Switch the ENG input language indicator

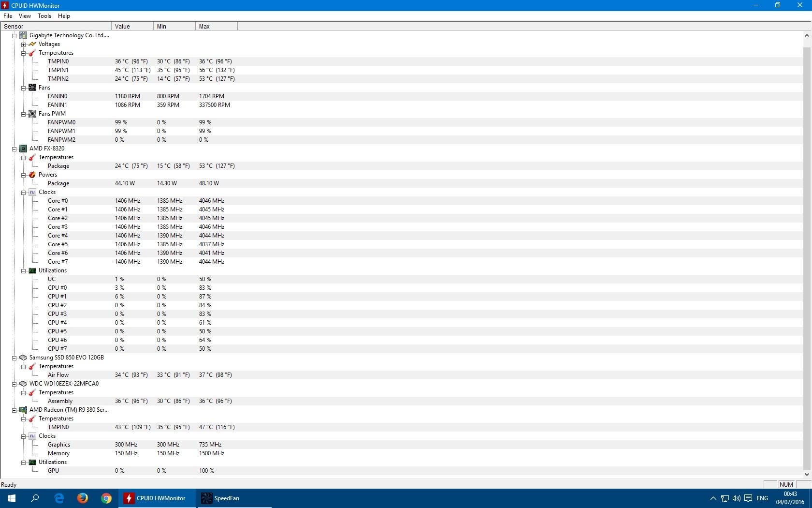tap(762, 498)
